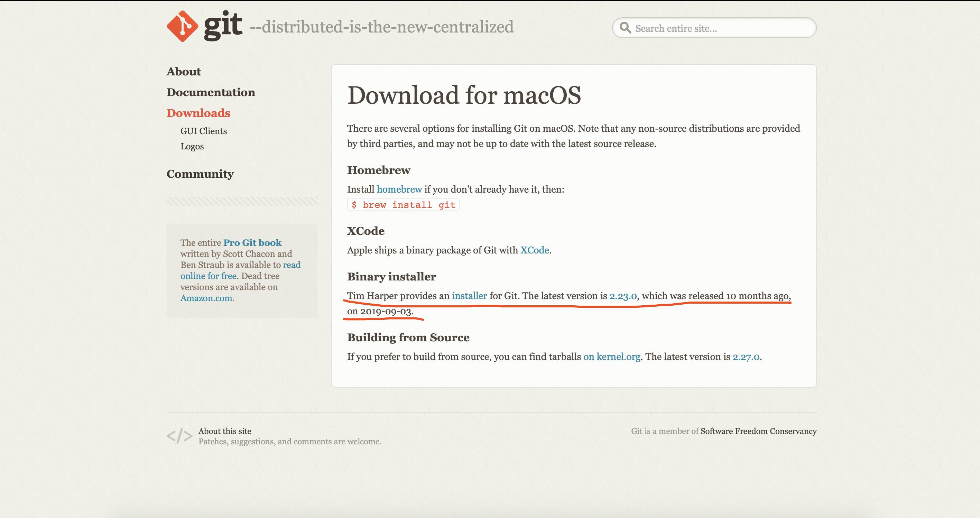Open version 2.23.0 link
This screenshot has height=518, width=980.
pos(623,296)
